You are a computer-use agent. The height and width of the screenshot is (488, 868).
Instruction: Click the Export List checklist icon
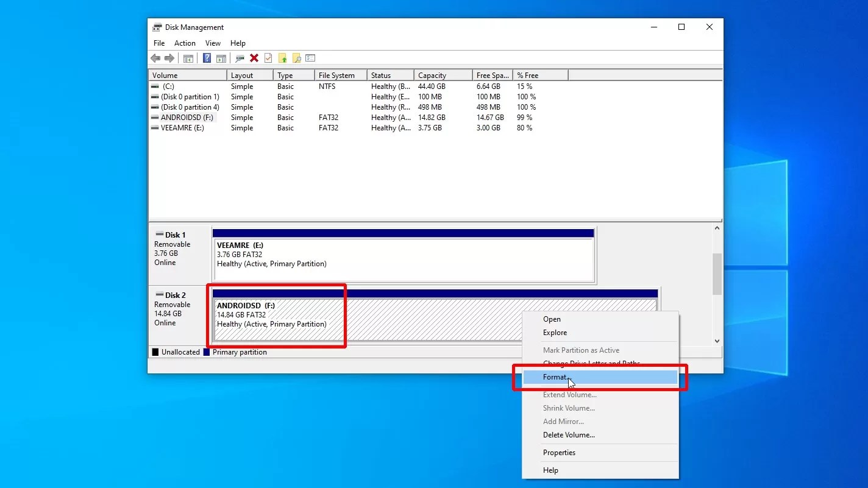pos(310,58)
